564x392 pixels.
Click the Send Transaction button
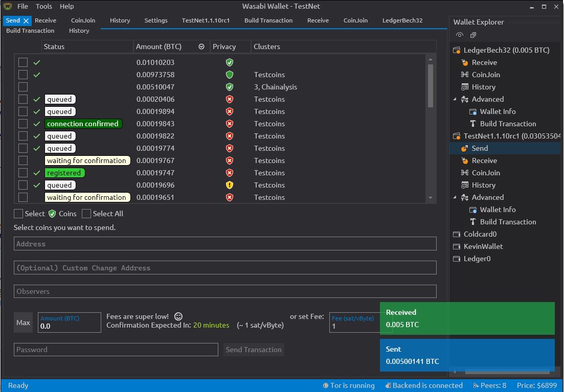point(254,350)
